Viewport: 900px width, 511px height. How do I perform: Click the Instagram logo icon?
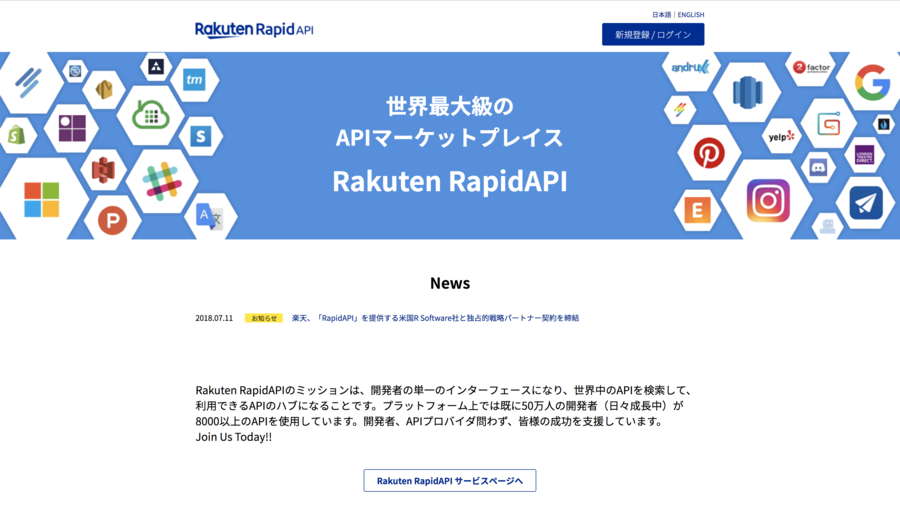coord(768,201)
